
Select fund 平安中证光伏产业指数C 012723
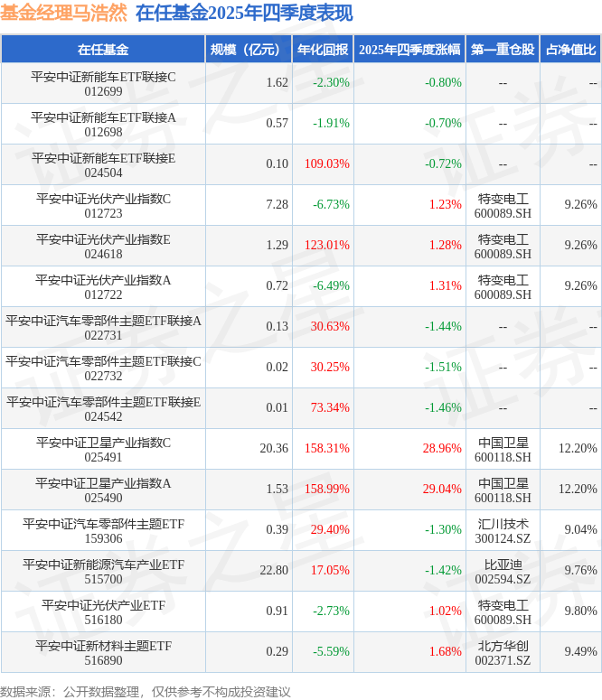[x=103, y=205]
